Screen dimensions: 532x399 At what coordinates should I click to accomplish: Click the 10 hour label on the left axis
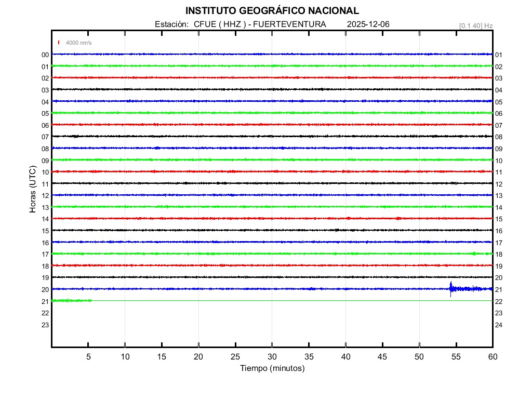point(45,172)
